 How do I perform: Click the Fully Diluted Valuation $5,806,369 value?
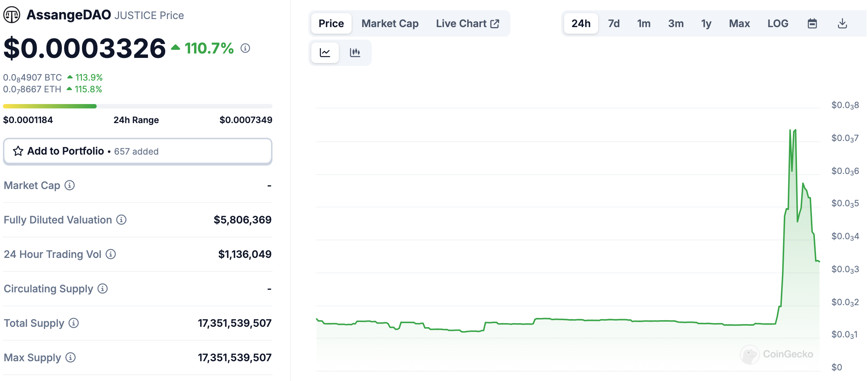pos(242,220)
